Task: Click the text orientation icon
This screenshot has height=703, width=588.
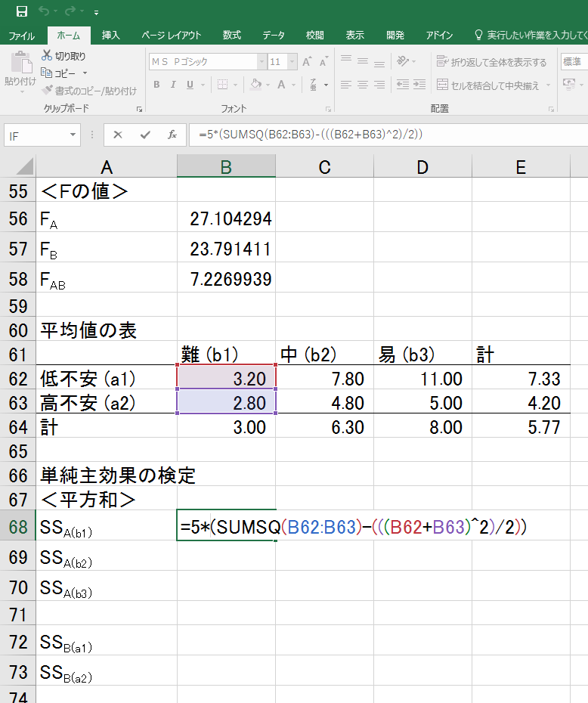Action: click(x=403, y=60)
